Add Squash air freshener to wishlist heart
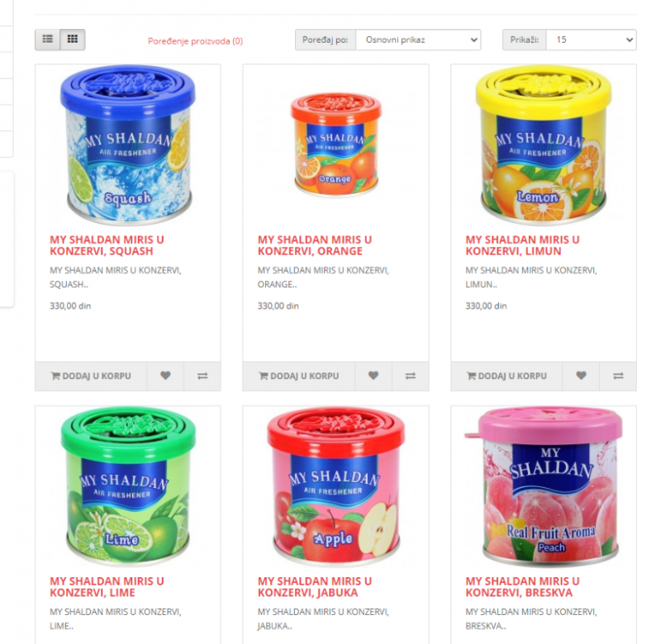The image size is (661, 644). (x=165, y=376)
